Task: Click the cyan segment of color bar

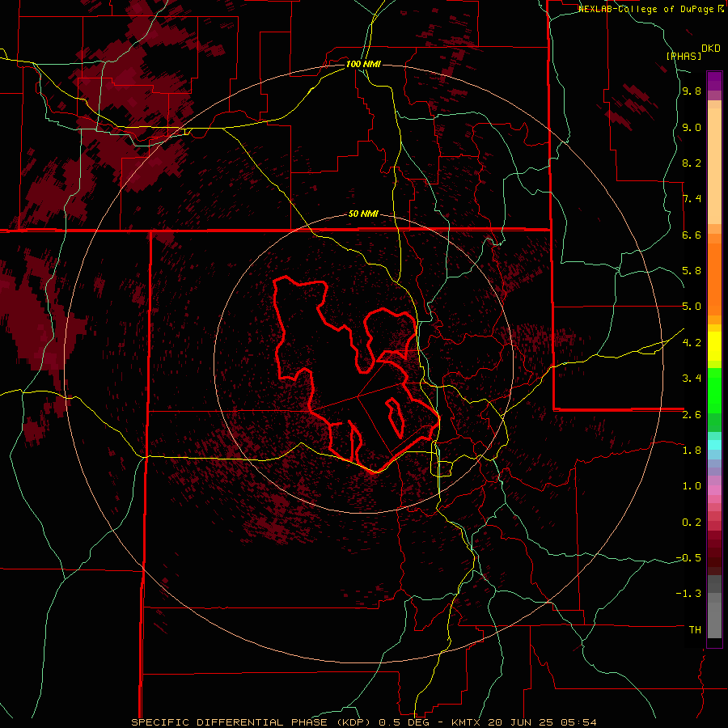Action: tap(714, 445)
